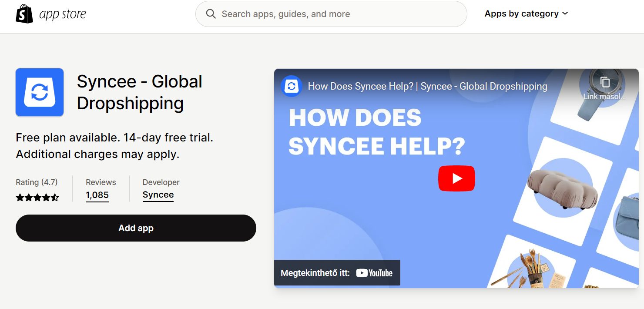Click the first rating star

(20, 197)
